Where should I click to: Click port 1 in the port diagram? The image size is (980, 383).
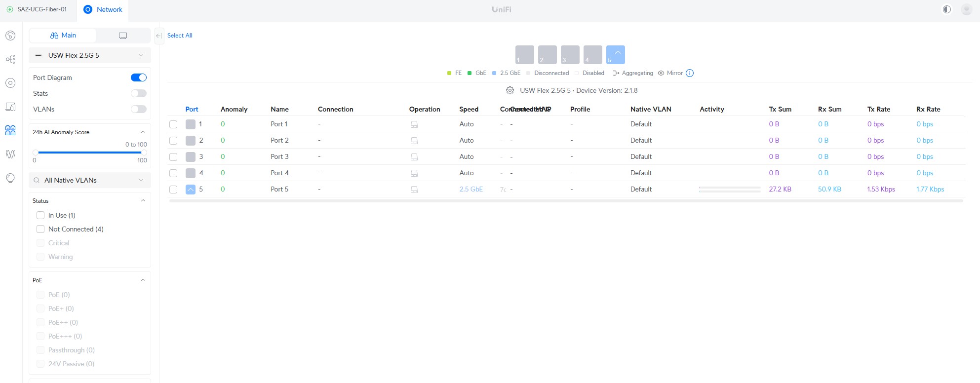[x=524, y=55]
